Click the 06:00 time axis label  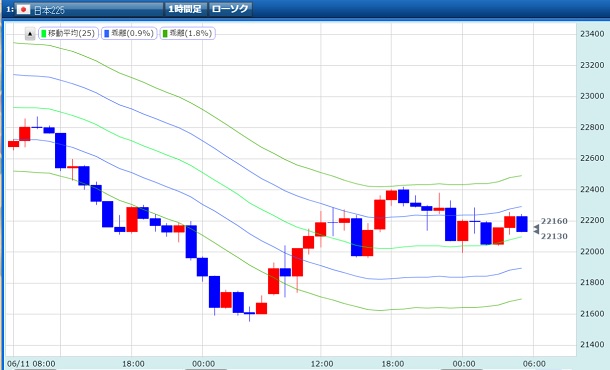pyautogui.click(x=534, y=364)
